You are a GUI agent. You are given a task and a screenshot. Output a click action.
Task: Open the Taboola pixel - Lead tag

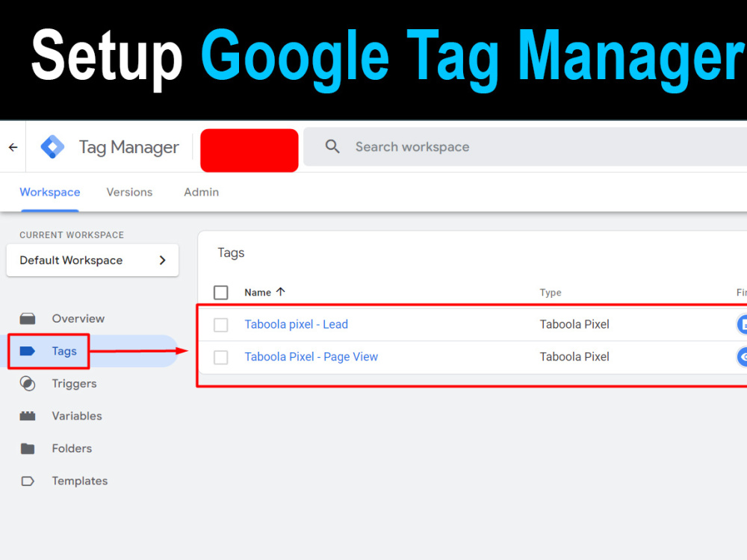click(296, 324)
